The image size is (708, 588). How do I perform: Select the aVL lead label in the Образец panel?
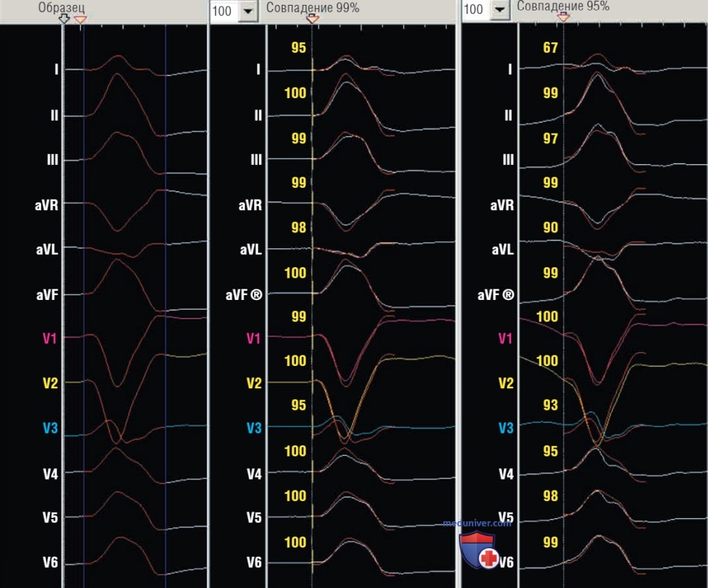(47, 250)
